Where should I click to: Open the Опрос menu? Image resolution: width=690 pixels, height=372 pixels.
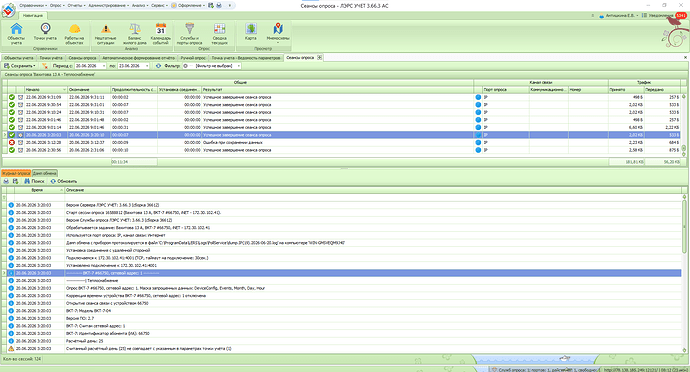click(57, 6)
